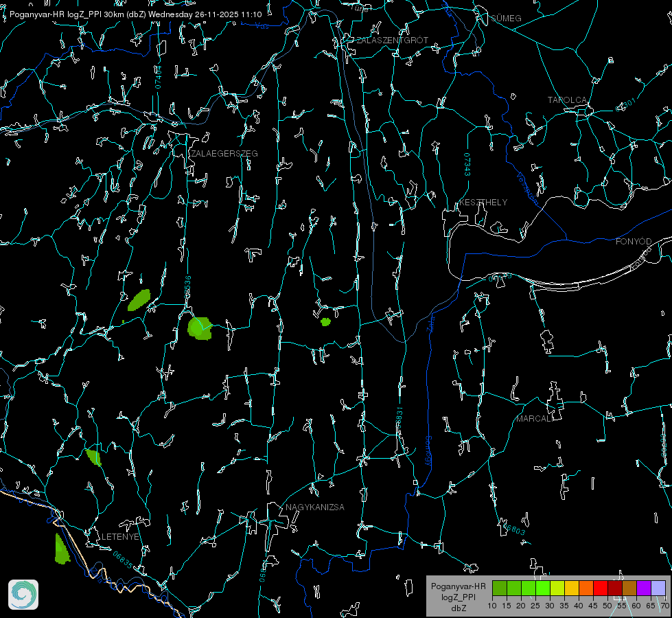Click the TAPOLCA town label

point(568,100)
